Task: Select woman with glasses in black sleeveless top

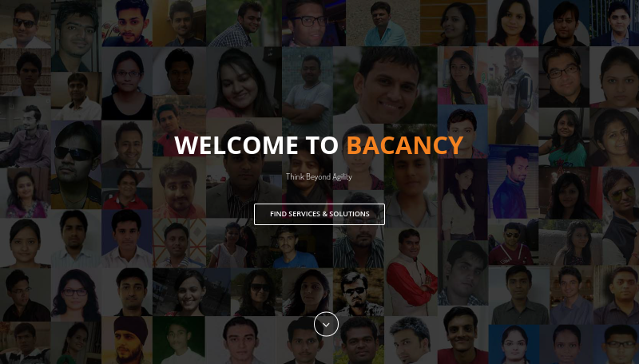Action: (x=127, y=84)
